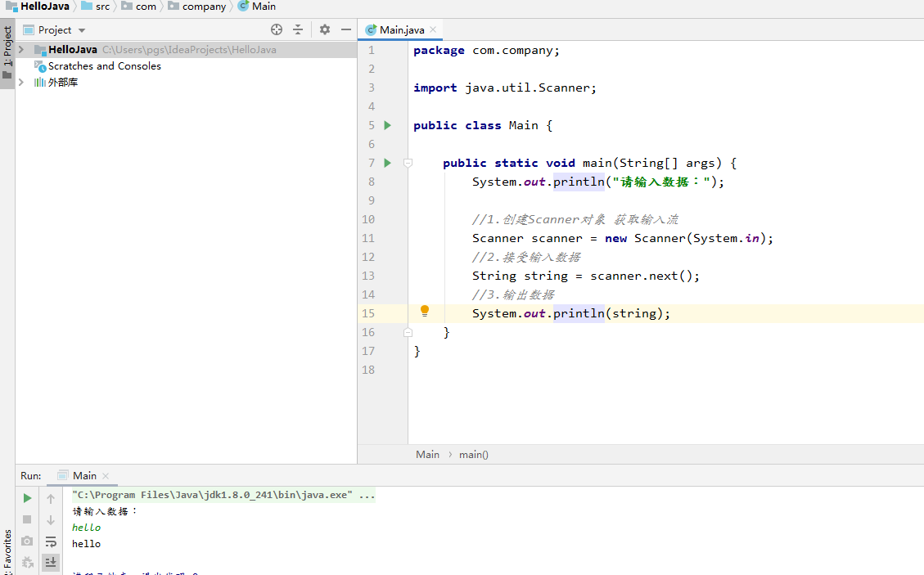Toggle scroll to end in the Run console
The image size is (924, 575).
tap(51, 562)
